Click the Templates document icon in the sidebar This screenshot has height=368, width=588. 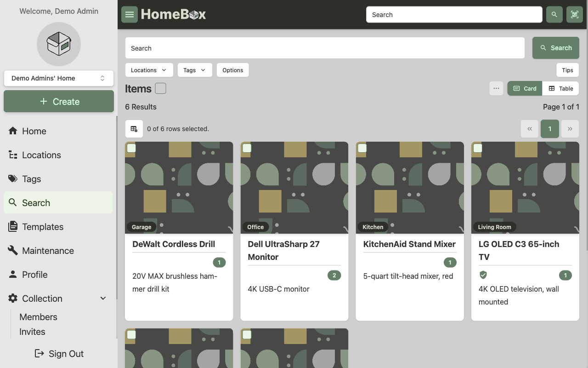[13, 226]
